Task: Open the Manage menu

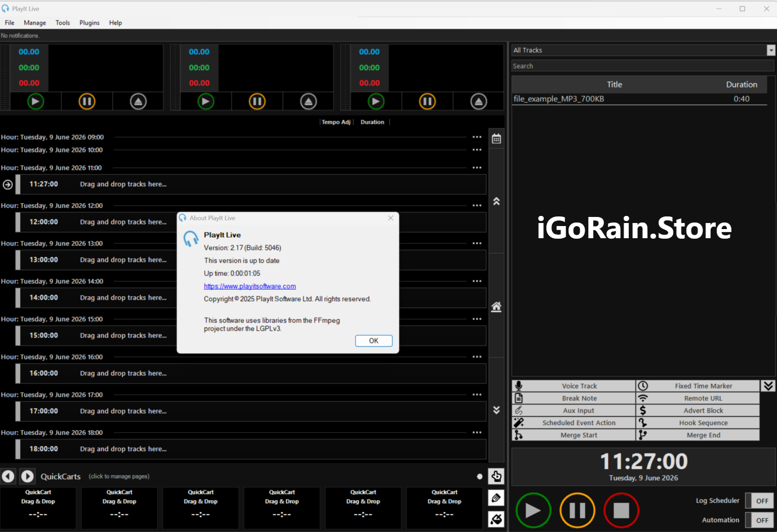Action: tap(35, 23)
